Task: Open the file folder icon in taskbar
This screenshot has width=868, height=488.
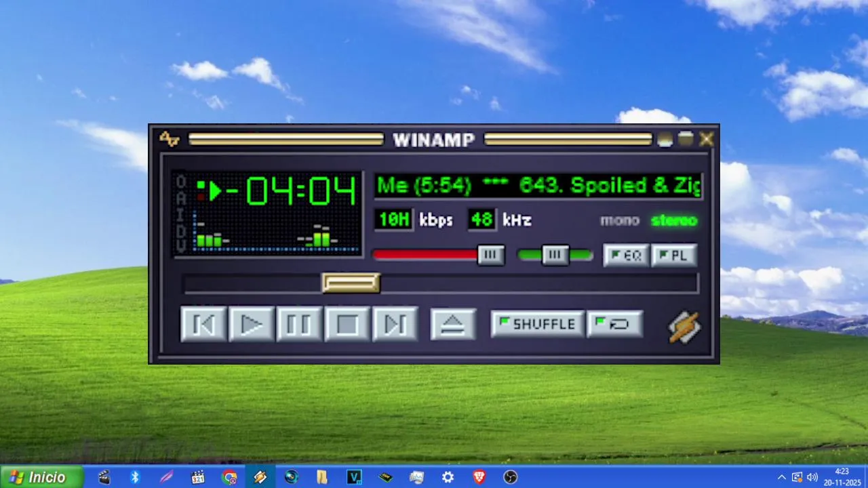Action: (322, 477)
